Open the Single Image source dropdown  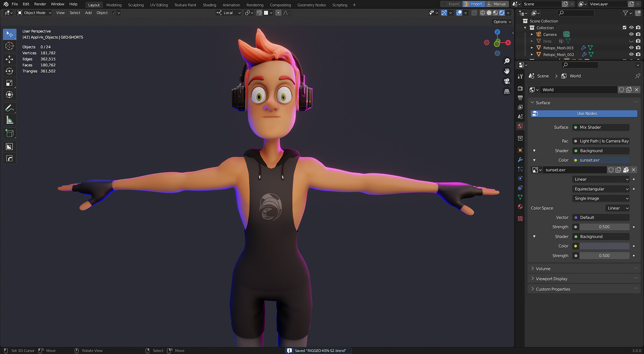(x=601, y=199)
